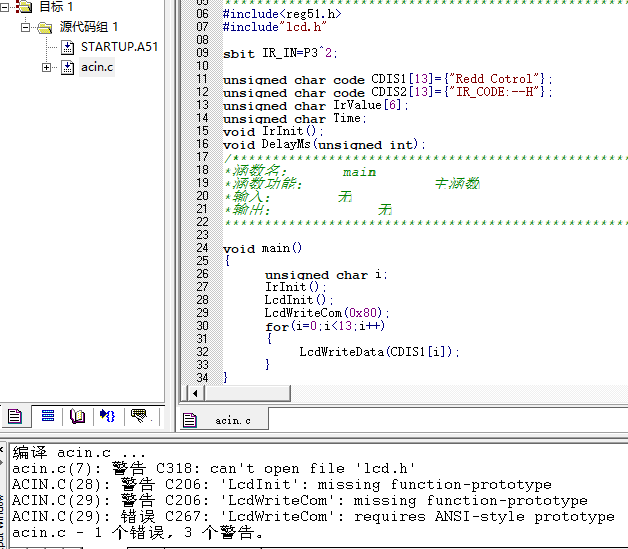Collapse the 目标 1 target node
This screenshot has height=549, width=628.
click(x=4, y=7)
